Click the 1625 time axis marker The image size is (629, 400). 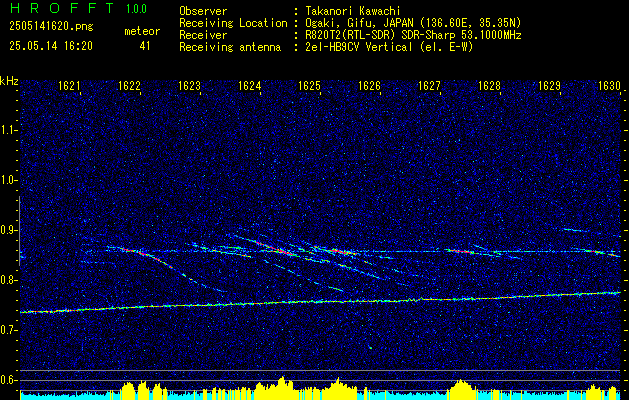[309, 85]
